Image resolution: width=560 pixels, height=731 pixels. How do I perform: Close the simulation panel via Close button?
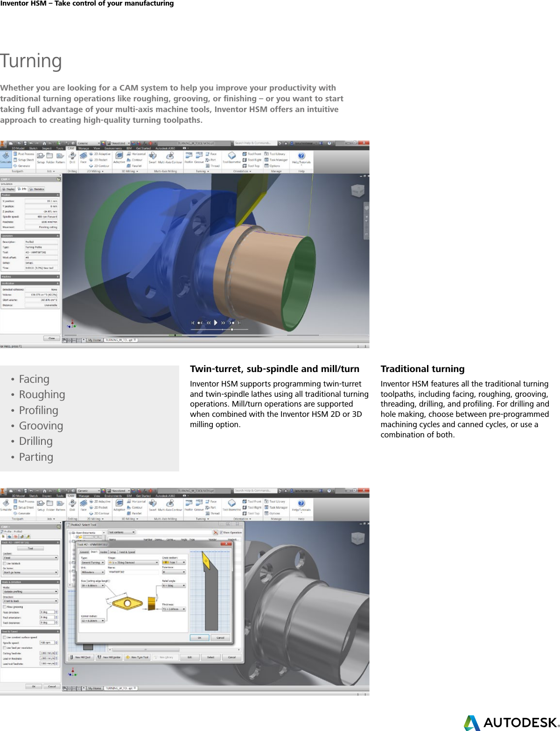(x=51, y=338)
